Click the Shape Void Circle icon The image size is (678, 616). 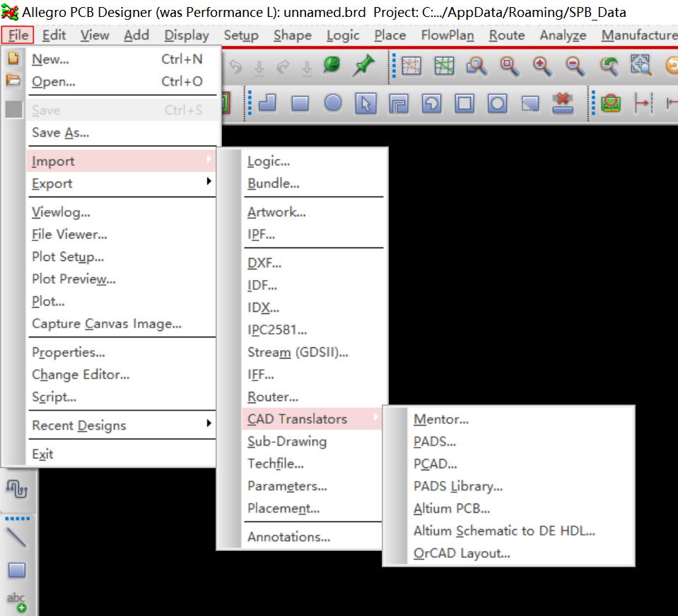497,104
